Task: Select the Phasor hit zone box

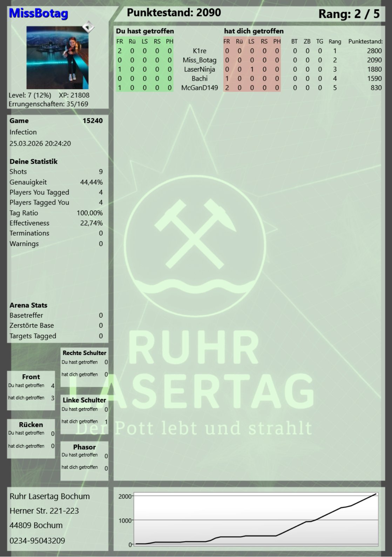Action: tap(84, 460)
